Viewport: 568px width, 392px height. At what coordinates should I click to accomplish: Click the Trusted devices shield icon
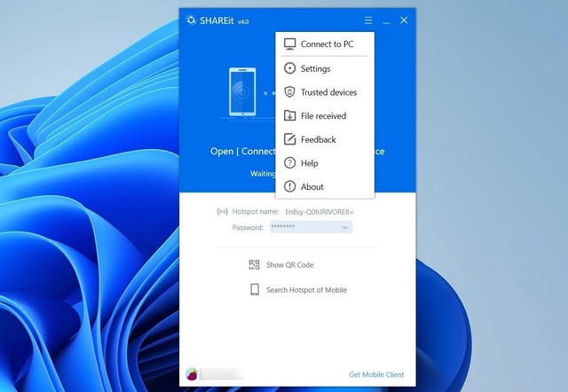[x=289, y=92]
